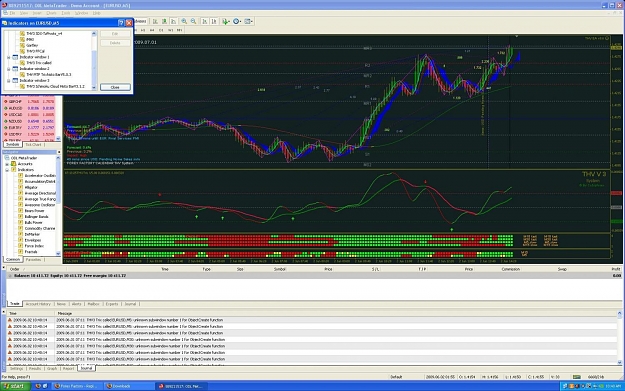Image resolution: width=625 pixels, height=391 pixels.
Task: Open the tester Results tab
Action: (35, 369)
